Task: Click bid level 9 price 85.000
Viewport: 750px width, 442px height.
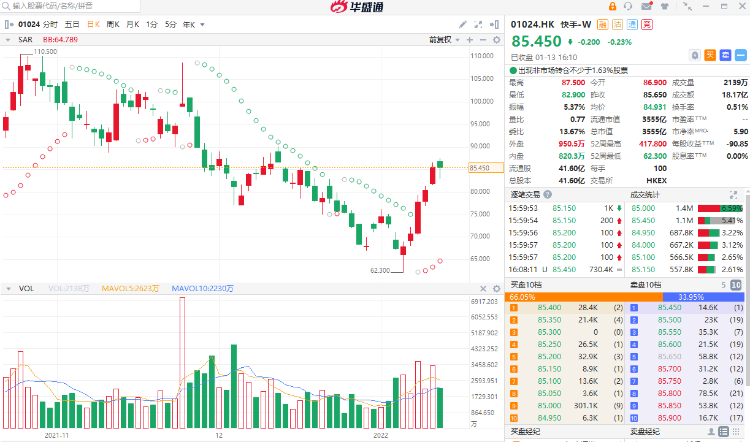Action: click(x=549, y=406)
